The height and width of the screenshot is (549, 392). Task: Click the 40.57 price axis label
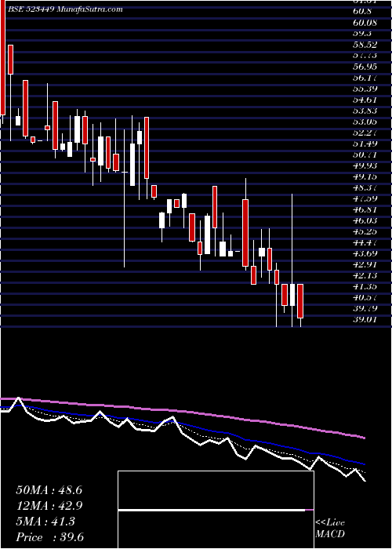click(365, 297)
